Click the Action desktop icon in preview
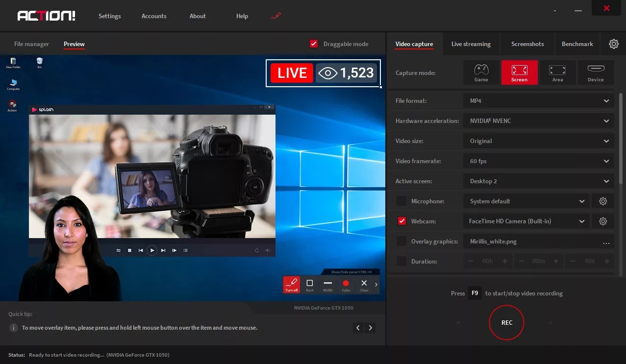The image size is (626, 364). pos(12,106)
